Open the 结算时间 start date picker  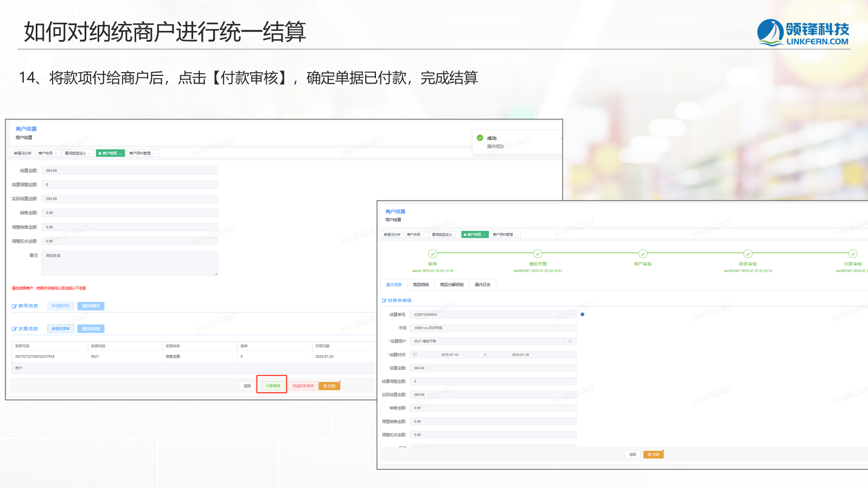(x=449, y=355)
